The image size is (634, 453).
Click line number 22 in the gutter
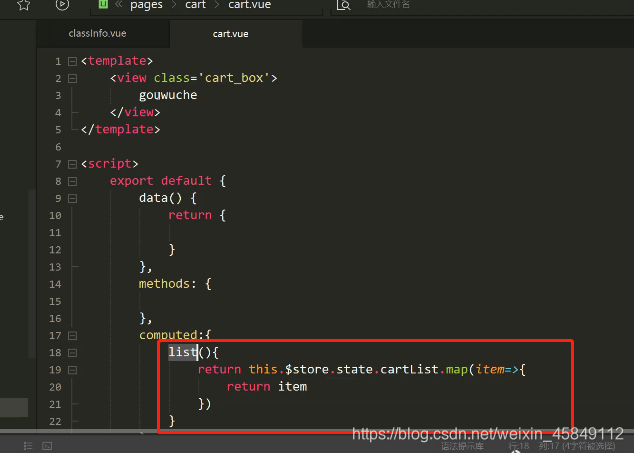55,421
